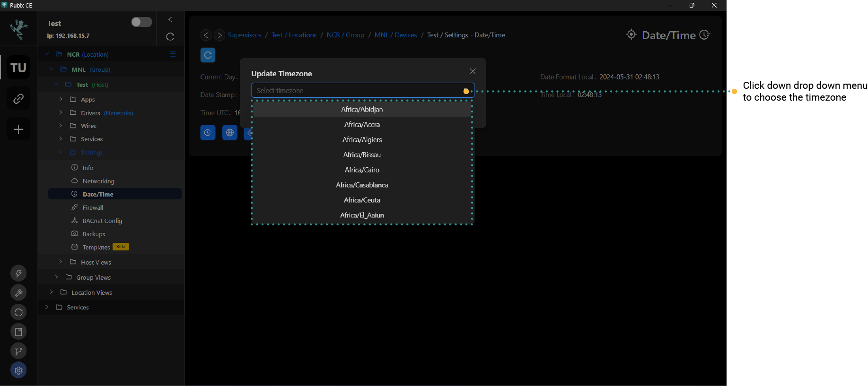Go to NCR / Group breadcrumb link
The image size is (868, 386).
tap(345, 35)
